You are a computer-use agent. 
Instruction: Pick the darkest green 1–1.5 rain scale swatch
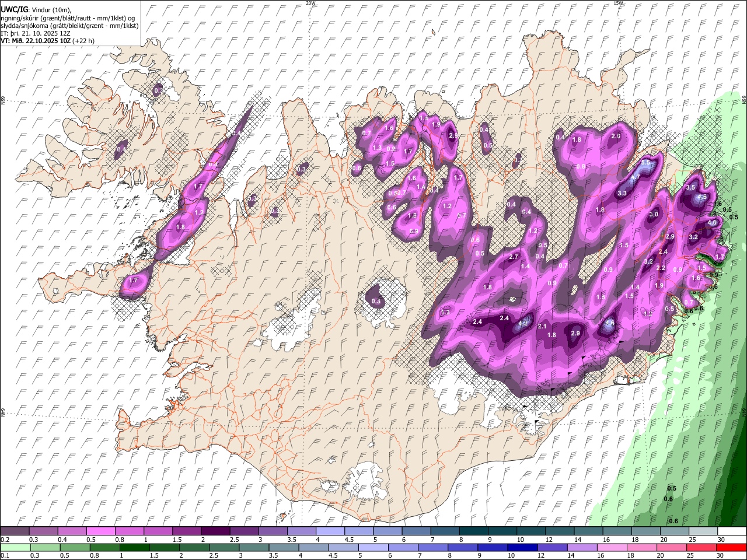[134, 548]
